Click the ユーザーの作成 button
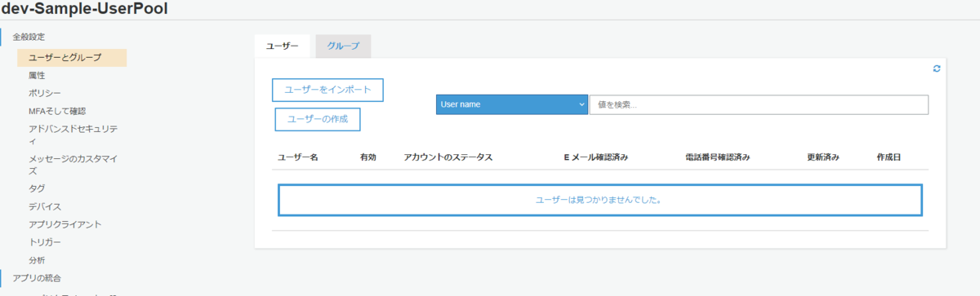Viewport: 980px width, 296px height. (x=318, y=119)
